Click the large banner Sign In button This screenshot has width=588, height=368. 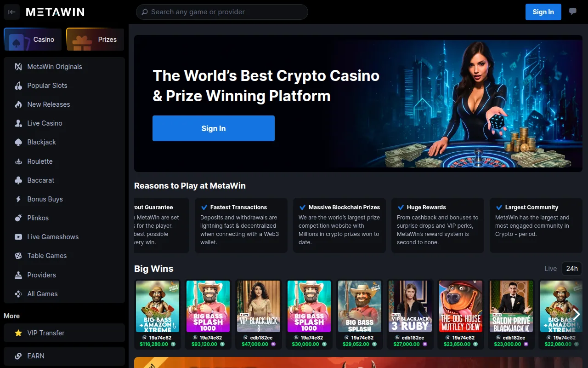pyautogui.click(x=214, y=128)
